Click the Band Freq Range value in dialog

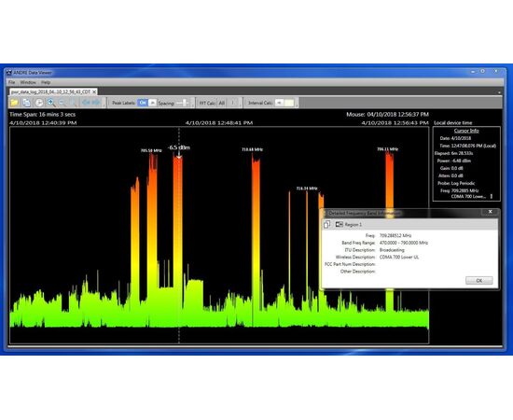click(404, 243)
